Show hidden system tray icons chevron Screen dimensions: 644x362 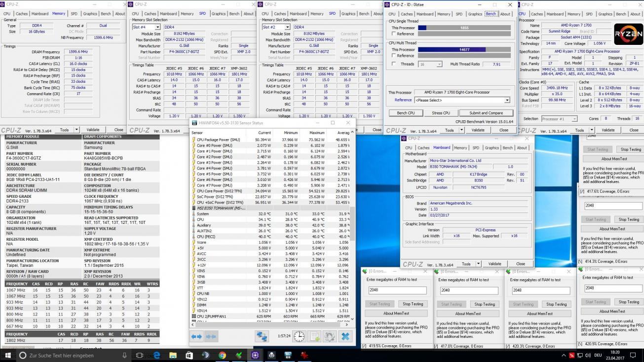pyautogui.click(x=564, y=355)
